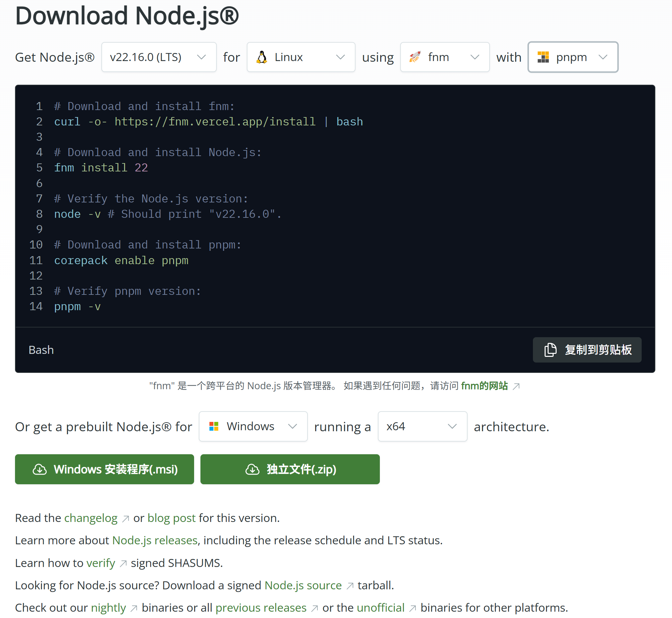Click external arrow icon after changelog
Image resolution: width=672 pixels, height=618 pixels.
pyautogui.click(x=125, y=519)
